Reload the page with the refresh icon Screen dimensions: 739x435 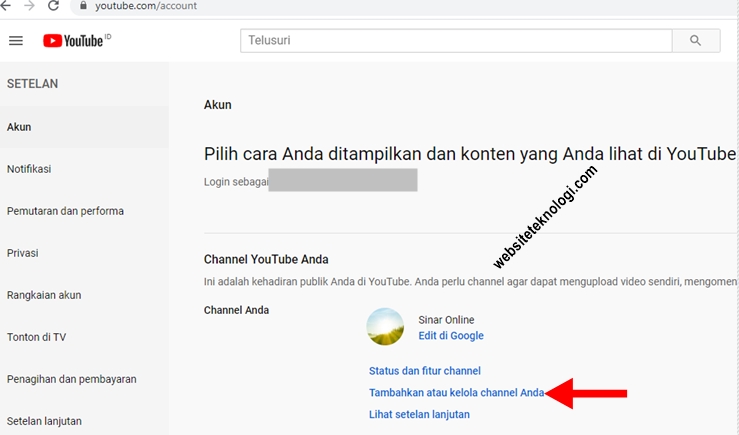[53, 6]
